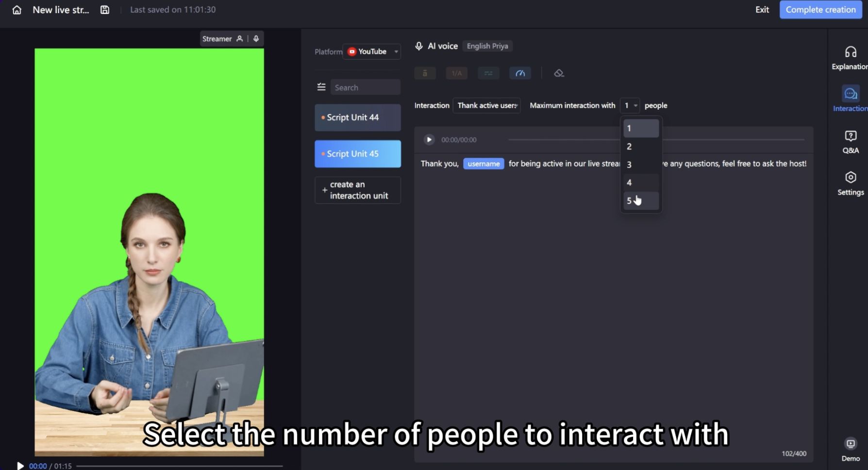Open the Explanation headphones panel
868x470 pixels.
tap(850, 58)
